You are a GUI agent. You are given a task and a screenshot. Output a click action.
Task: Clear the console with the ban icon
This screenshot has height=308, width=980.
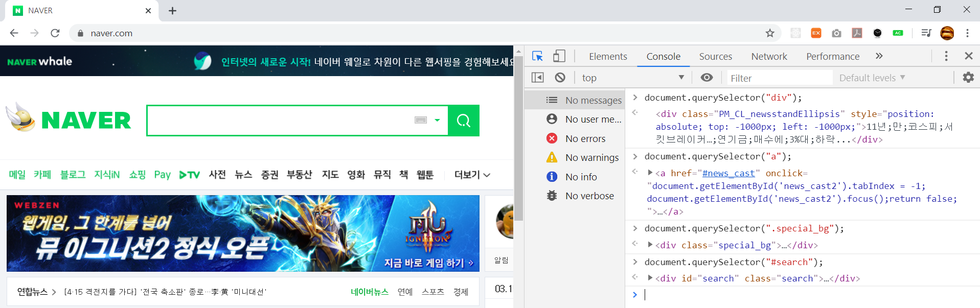click(560, 78)
